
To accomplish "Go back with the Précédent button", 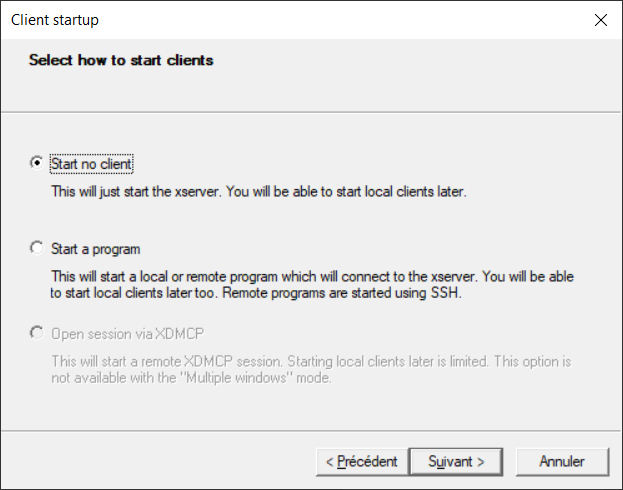I will click(x=361, y=461).
